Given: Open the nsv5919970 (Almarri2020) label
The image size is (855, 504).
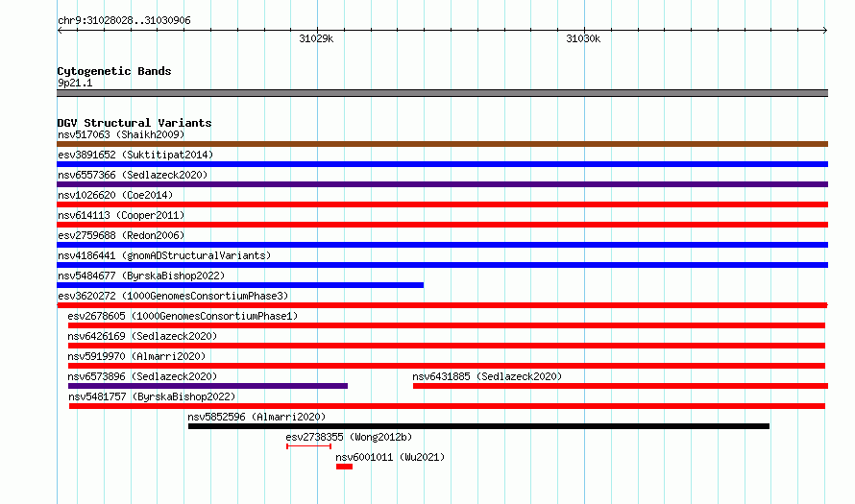Looking at the screenshot, I should click(136, 356).
